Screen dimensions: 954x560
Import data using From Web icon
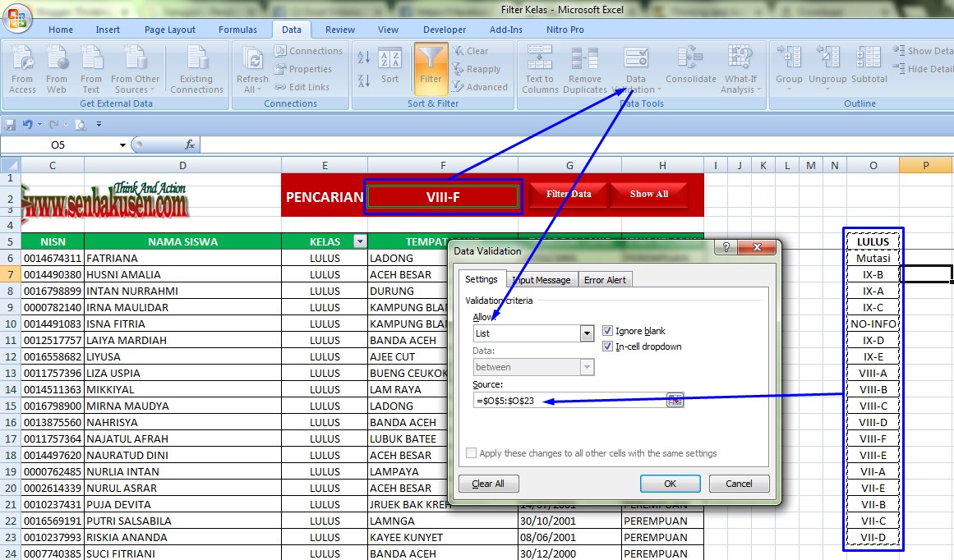(56, 69)
